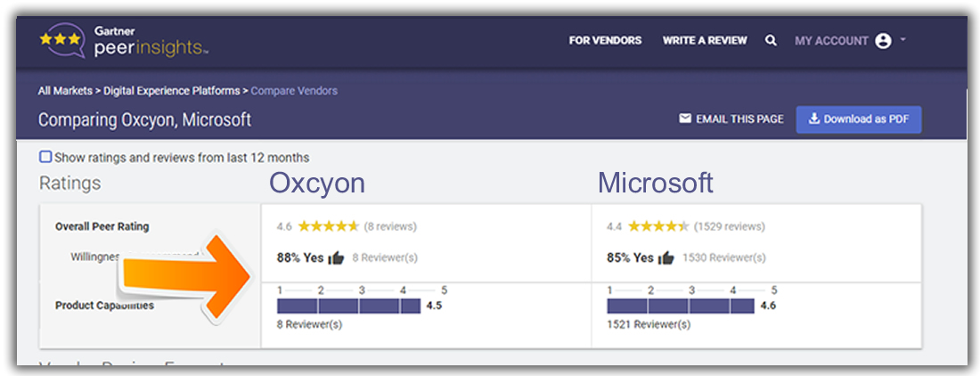
Task: Click the Ratings section heading
Action: 70,183
